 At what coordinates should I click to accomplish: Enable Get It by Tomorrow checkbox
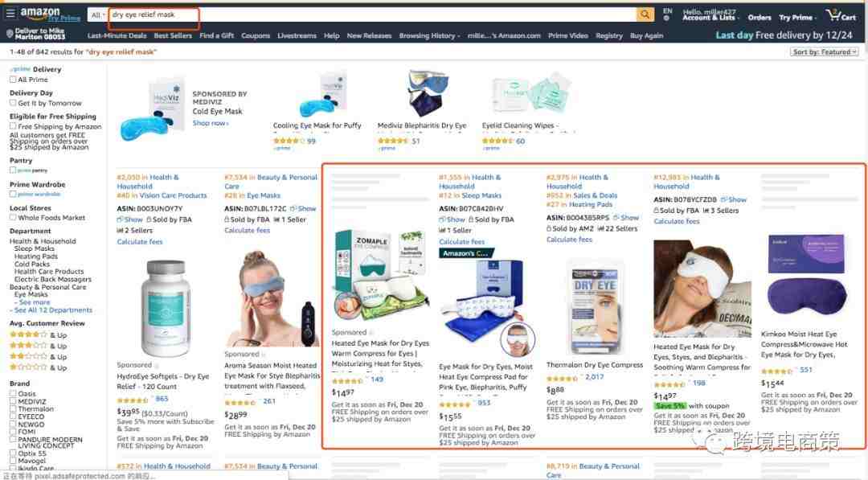[x=13, y=103]
